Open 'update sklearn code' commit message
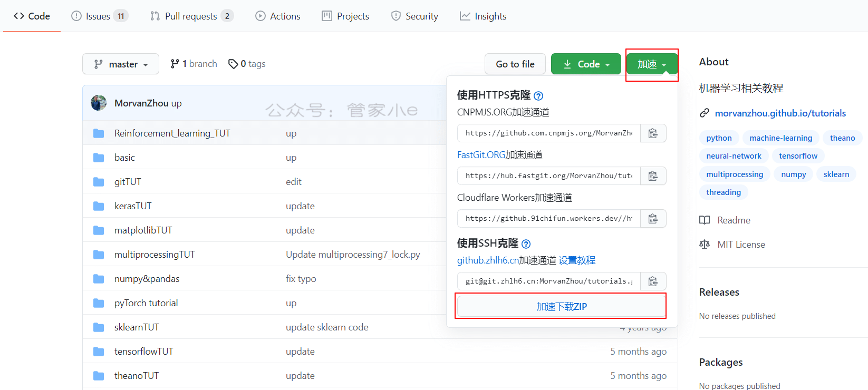The image size is (868, 390). (x=327, y=327)
